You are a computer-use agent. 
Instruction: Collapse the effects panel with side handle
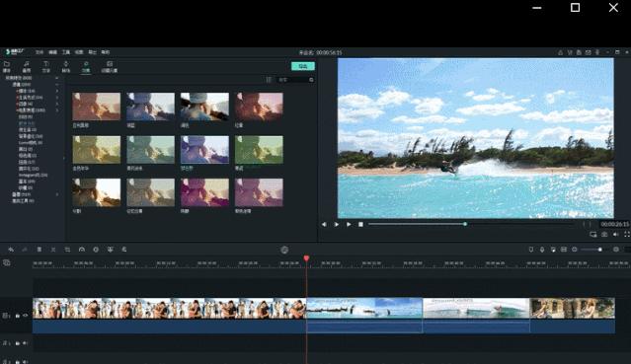point(64,158)
